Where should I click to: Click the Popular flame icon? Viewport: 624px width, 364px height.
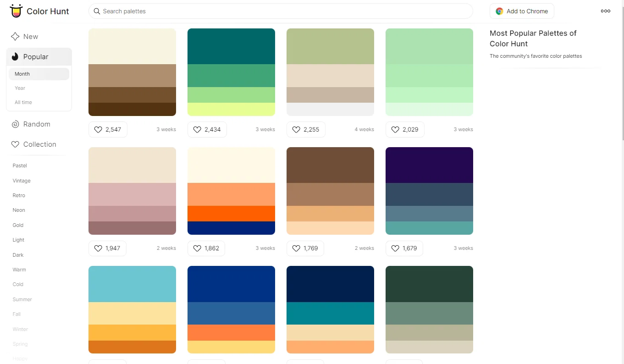[x=15, y=57]
